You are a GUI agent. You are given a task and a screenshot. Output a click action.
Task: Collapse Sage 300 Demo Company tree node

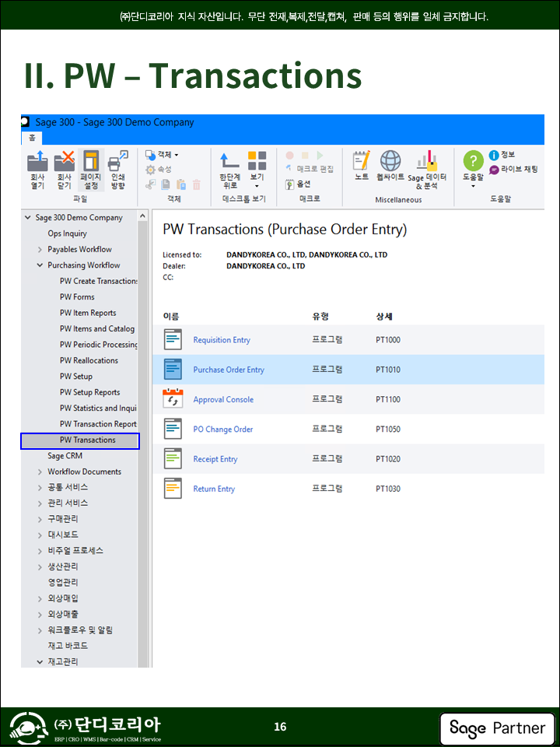click(28, 218)
